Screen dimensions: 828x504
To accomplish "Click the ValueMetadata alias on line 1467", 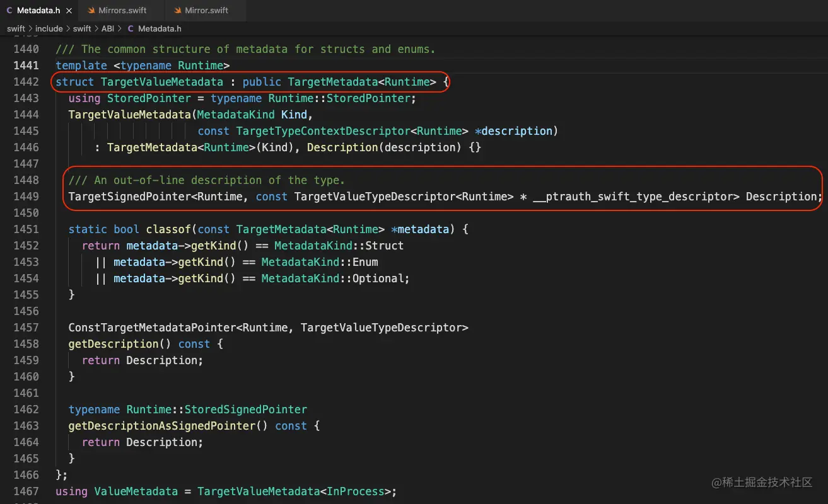I will [136, 491].
